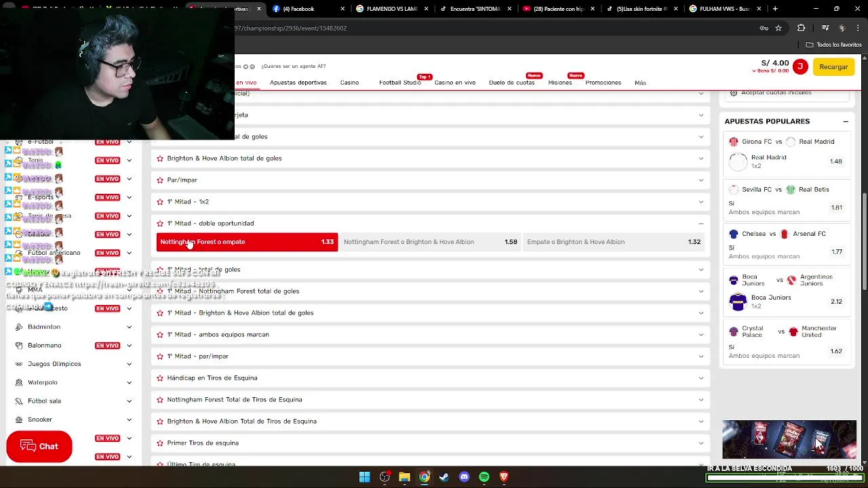The image size is (868, 488).
Task: Expand the Bádminton sidebar chevron
Action: [x=129, y=327]
